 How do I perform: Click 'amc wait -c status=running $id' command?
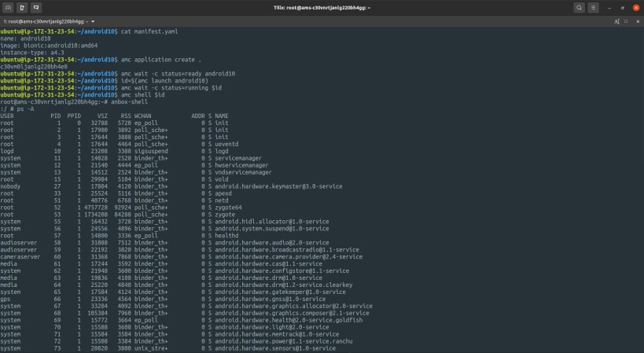click(171, 87)
